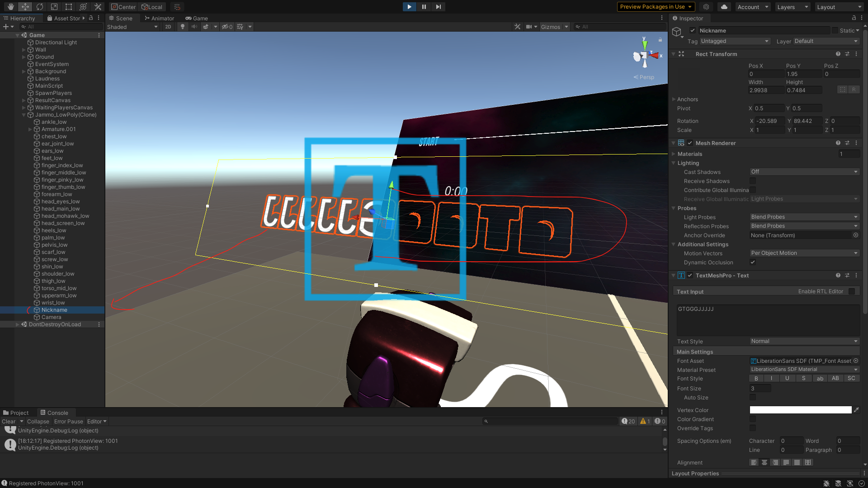The height and width of the screenshot is (488, 868).
Task: Open the Tag dropdown
Action: tap(735, 41)
